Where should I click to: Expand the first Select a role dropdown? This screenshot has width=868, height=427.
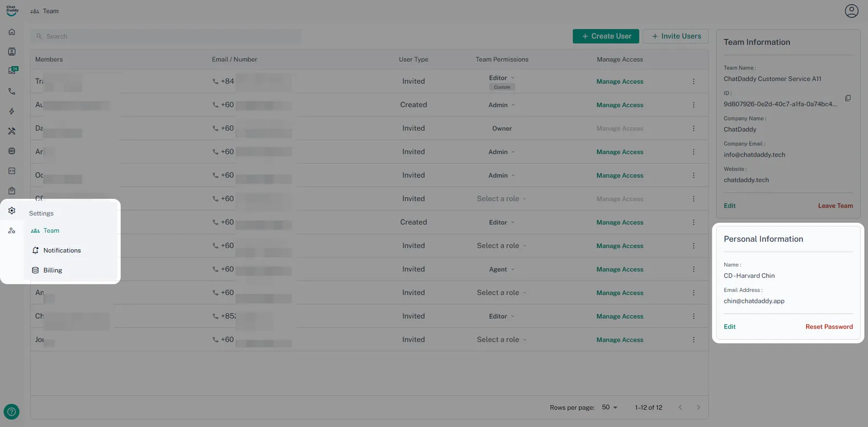(x=501, y=199)
